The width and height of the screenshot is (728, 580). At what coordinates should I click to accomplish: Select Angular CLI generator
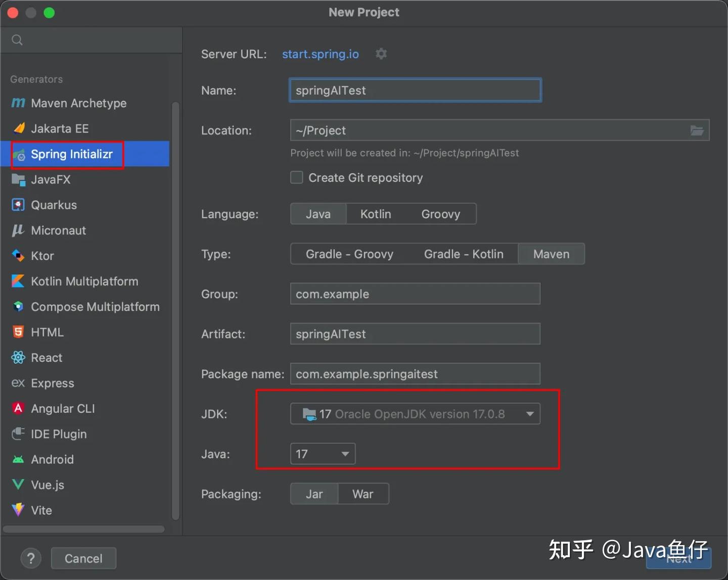[x=85, y=408]
